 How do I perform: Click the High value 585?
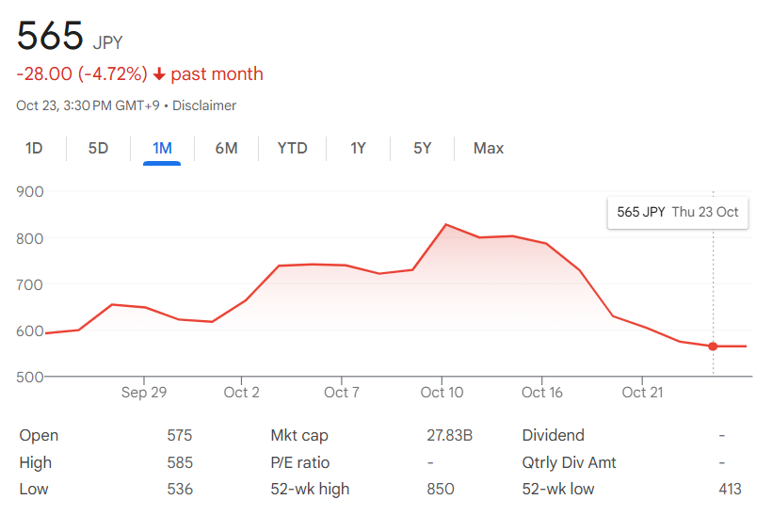click(180, 462)
